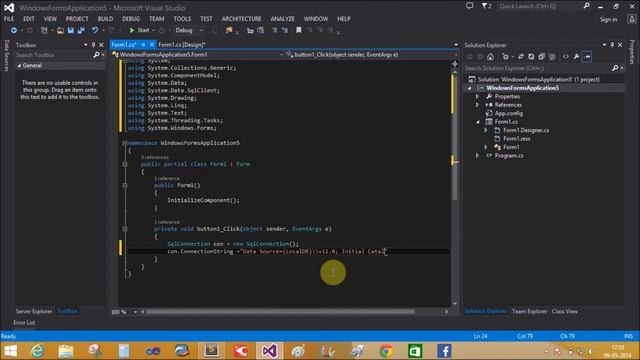Image resolution: width=640 pixels, height=360 pixels.
Task: Click the Undo arrow icon
Action: [95, 30]
